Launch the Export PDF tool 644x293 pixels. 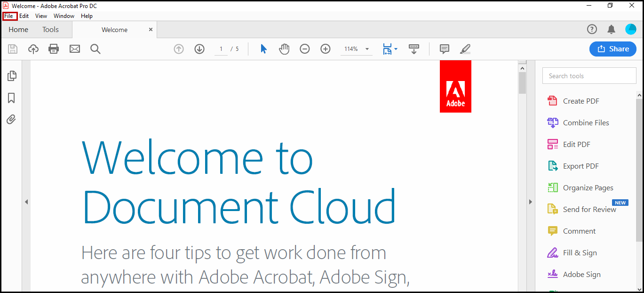[x=573, y=166]
